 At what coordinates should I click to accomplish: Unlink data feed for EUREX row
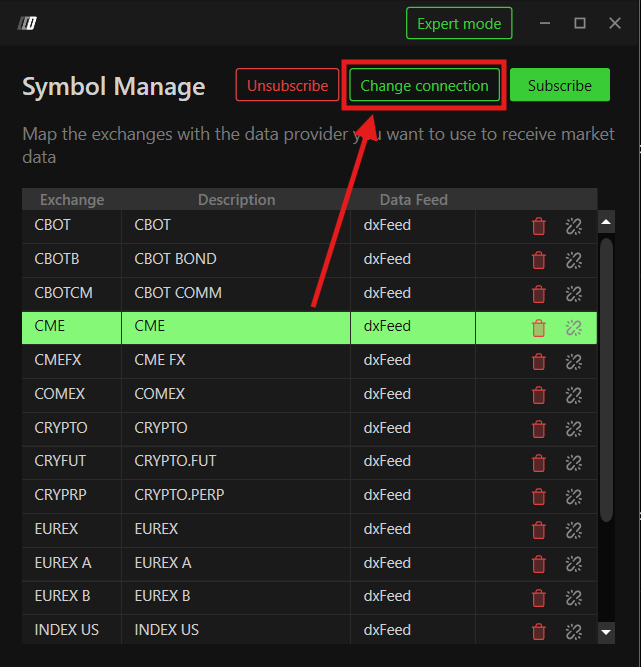pyautogui.click(x=573, y=530)
